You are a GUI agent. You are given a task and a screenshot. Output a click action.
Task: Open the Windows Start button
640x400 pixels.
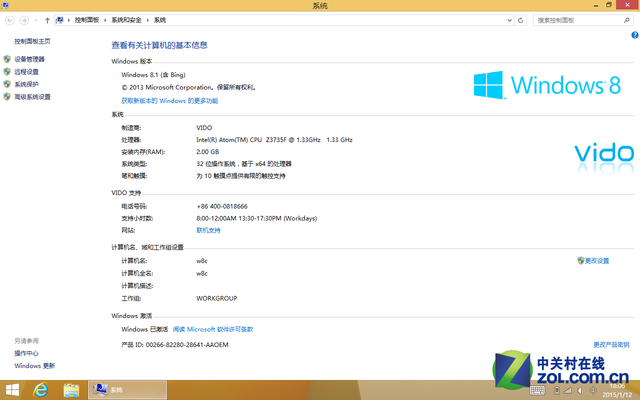pos(12,390)
